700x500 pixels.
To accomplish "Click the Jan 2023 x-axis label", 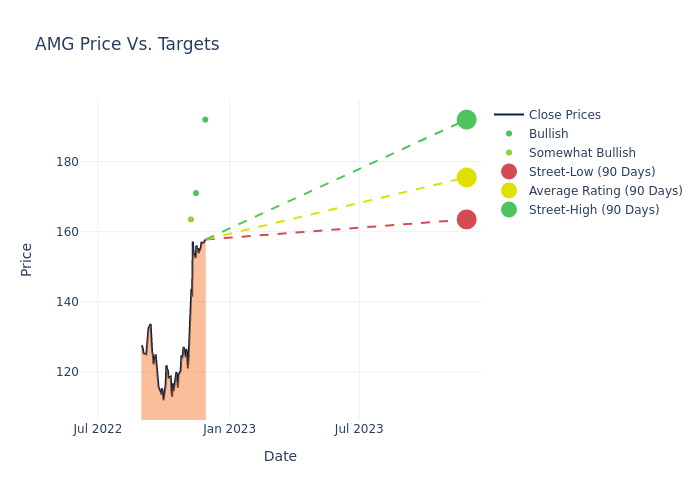I will click(x=229, y=429).
